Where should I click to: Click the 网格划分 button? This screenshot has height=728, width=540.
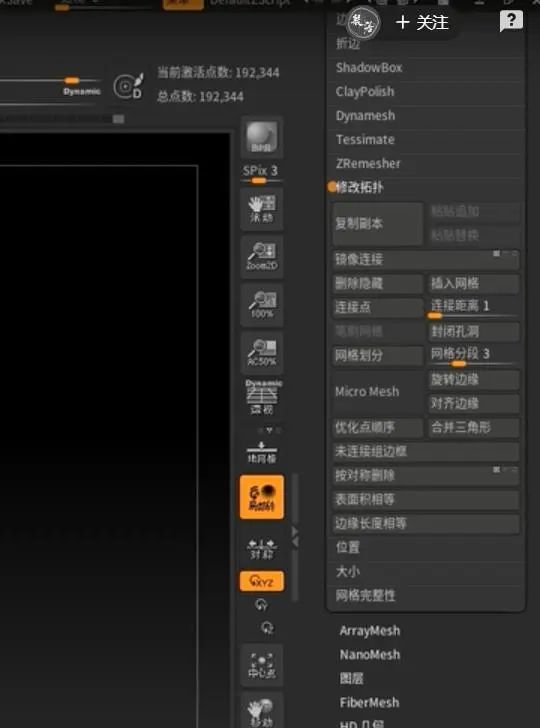(378, 356)
